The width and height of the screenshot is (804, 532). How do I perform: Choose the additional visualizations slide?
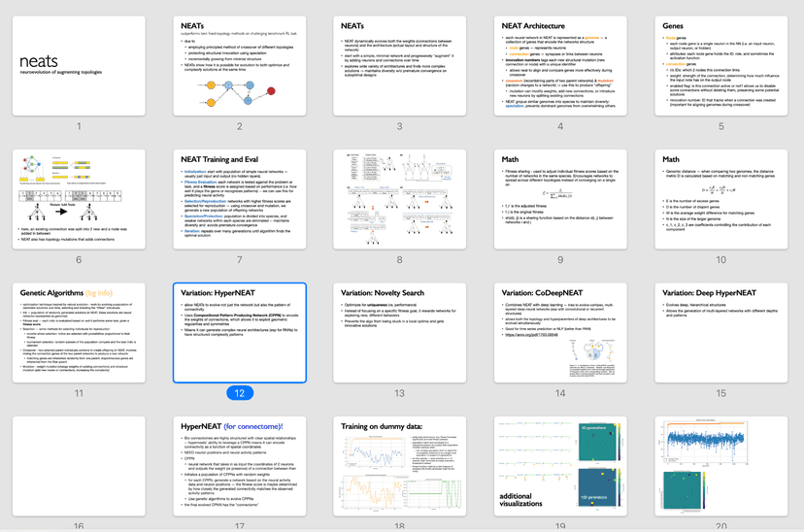(x=561, y=466)
